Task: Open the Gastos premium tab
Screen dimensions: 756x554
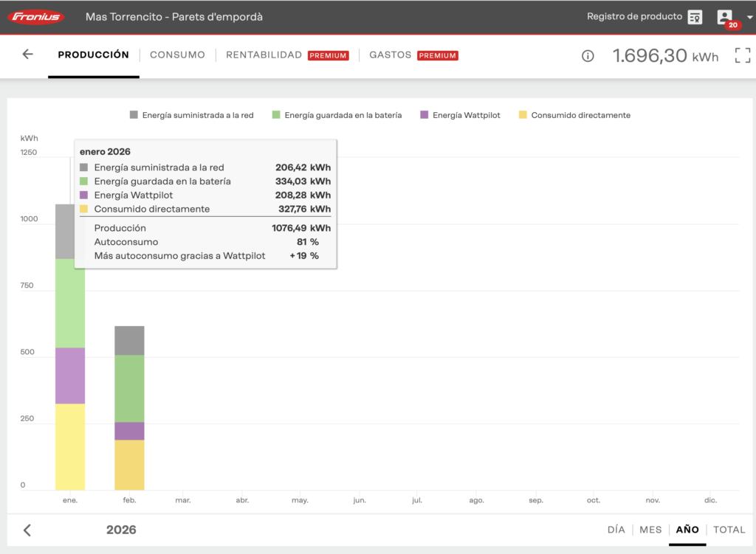Action: click(391, 55)
